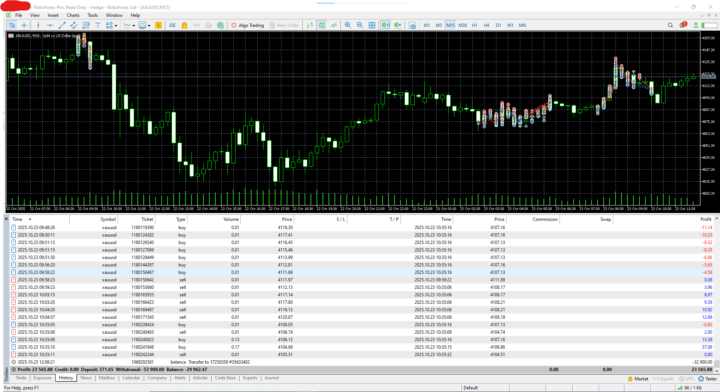Open the File menu
The width and height of the screenshot is (720, 392).
pos(18,15)
